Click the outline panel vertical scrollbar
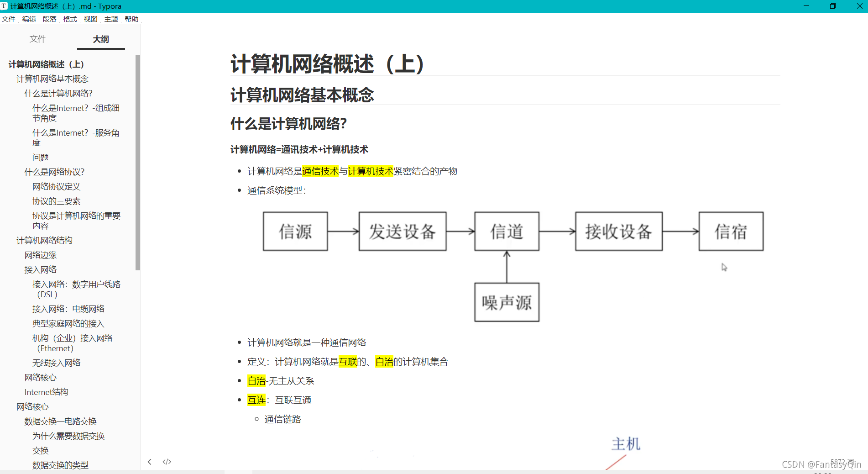Screen dimensions: 868x474 click(138, 163)
